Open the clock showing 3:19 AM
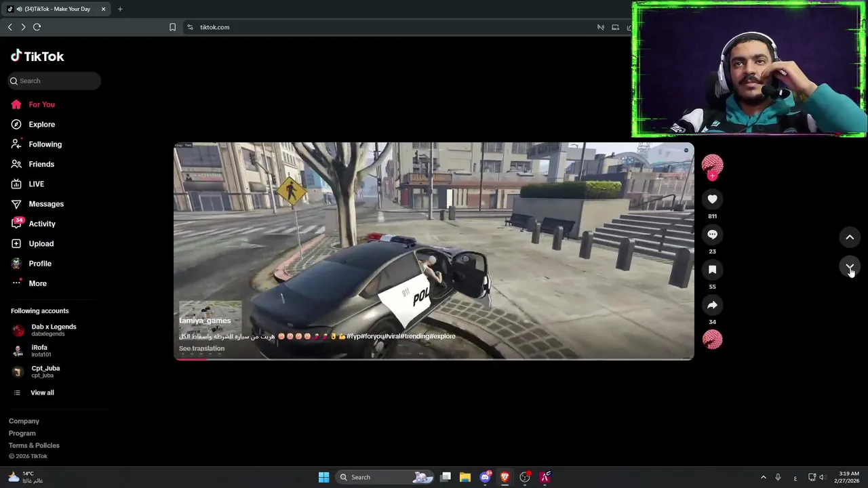The height and width of the screenshot is (488, 868). [x=848, y=477]
